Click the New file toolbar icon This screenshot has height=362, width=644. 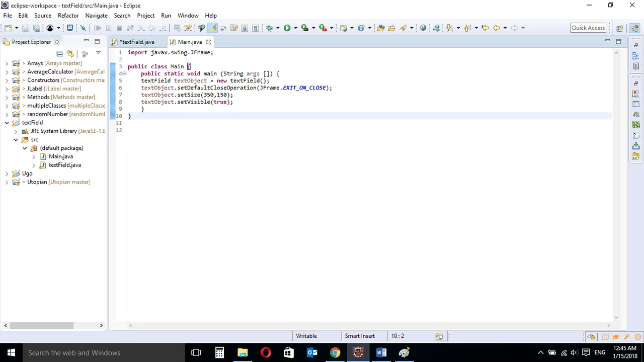(x=8, y=28)
